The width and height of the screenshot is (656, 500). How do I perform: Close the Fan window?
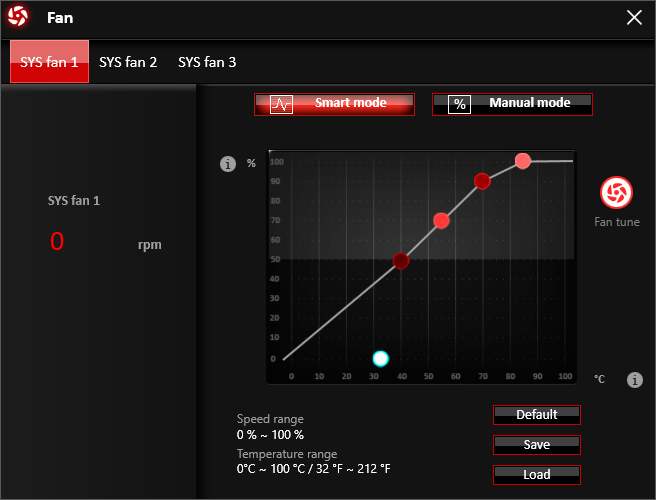pyautogui.click(x=634, y=18)
